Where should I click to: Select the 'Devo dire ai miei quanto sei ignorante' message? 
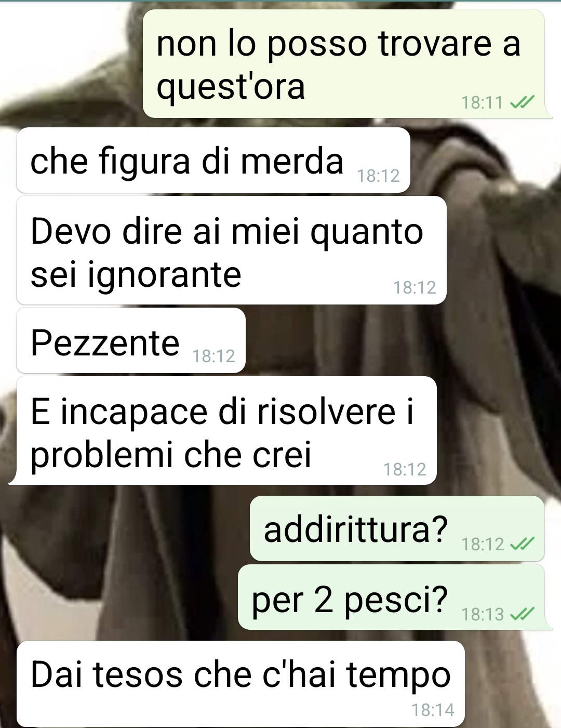point(232,250)
